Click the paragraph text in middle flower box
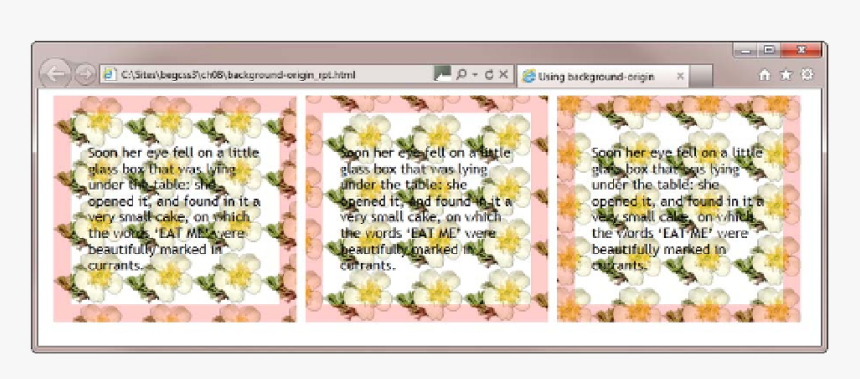The height and width of the screenshot is (379, 860). (426, 209)
